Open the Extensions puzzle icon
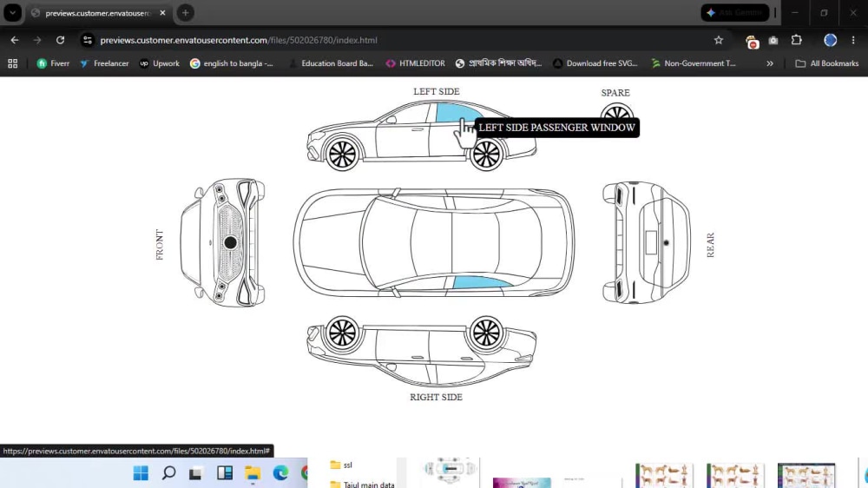 [796, 40]
